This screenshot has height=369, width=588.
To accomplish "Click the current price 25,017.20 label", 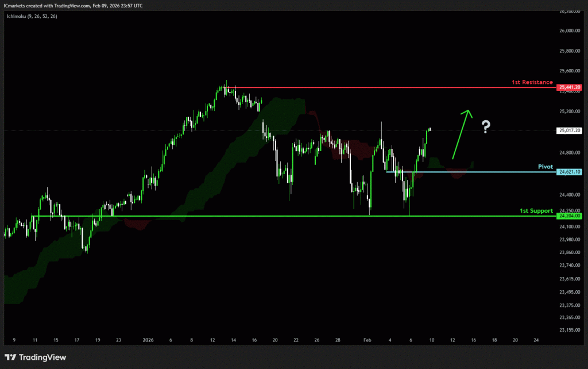I will click(x=570, y=131).
